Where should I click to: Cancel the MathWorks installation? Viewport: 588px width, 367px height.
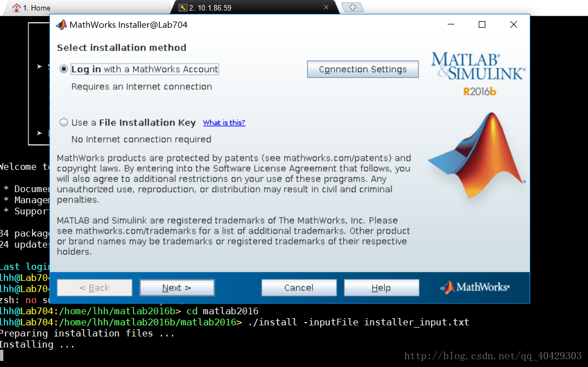299,288
